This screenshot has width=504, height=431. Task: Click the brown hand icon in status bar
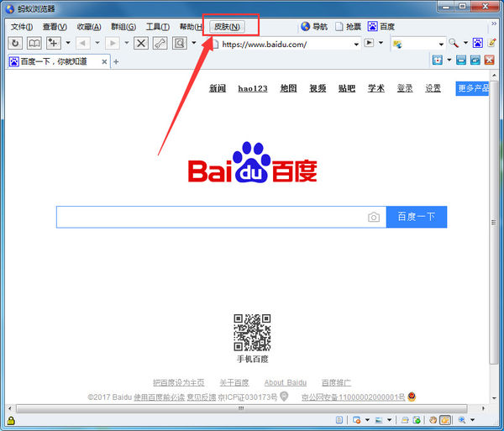pyautogui.click(x=433, y=420)
